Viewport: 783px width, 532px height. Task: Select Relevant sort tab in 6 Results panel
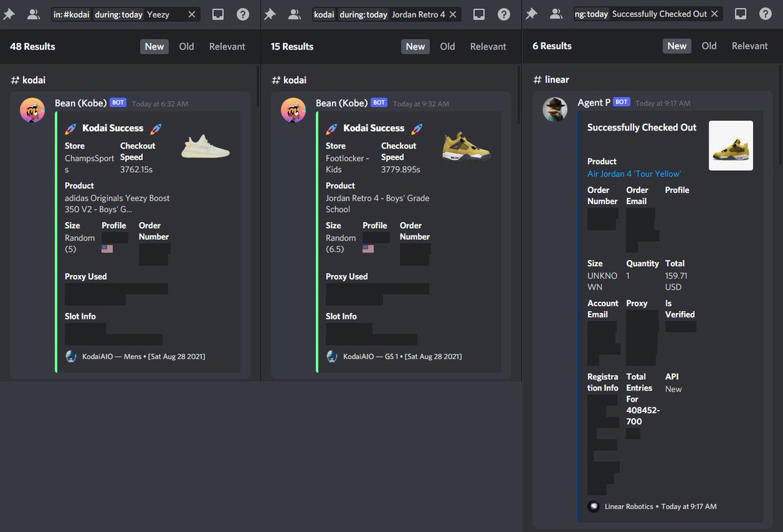tap(750, 46)
